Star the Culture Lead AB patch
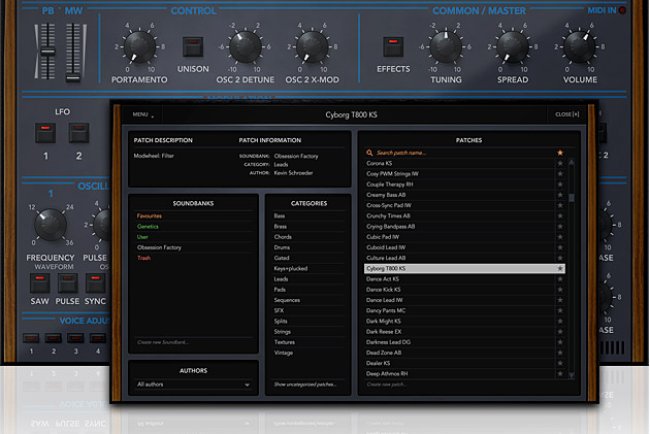Screen dimensions: 650x434 pos(560,258)
